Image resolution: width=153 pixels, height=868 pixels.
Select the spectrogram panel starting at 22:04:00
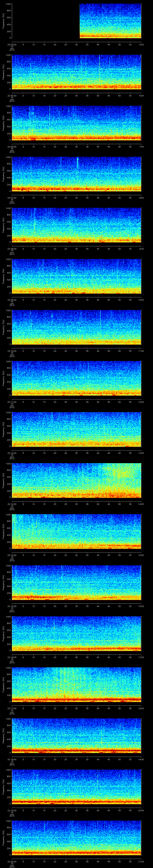(x=77, y=21)
